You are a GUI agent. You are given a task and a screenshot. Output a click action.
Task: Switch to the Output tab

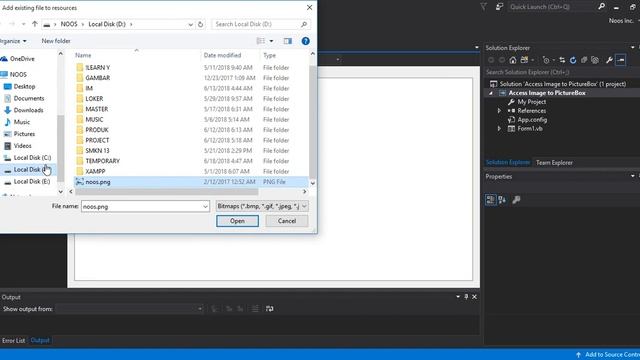click(40, 340)
